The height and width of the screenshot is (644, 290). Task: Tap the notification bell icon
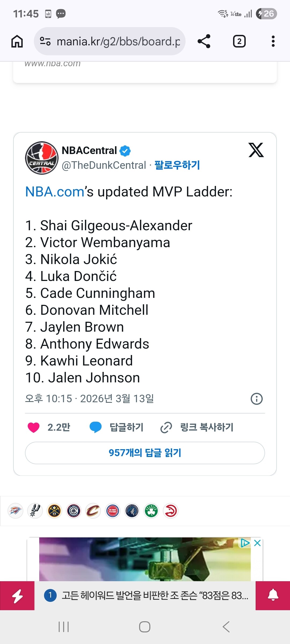click(273, 596)
